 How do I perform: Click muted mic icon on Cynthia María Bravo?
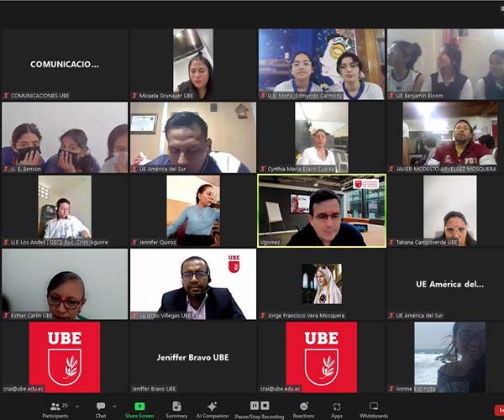263,169
